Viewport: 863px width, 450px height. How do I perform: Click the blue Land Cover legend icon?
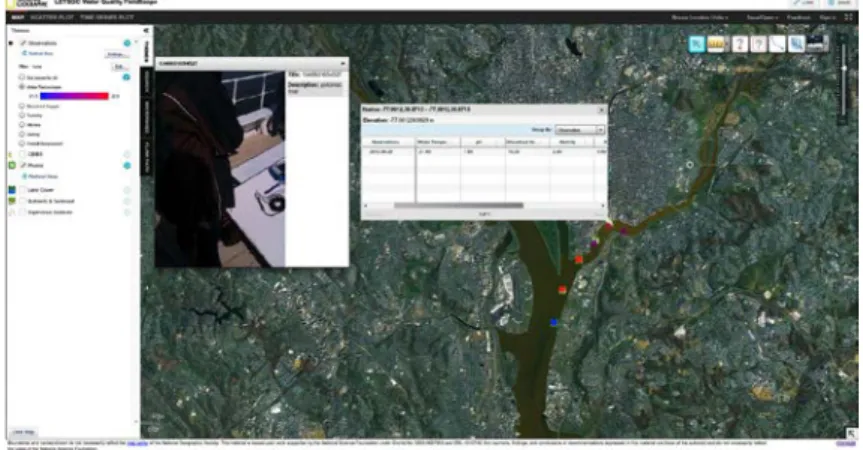tap(12, 190)
